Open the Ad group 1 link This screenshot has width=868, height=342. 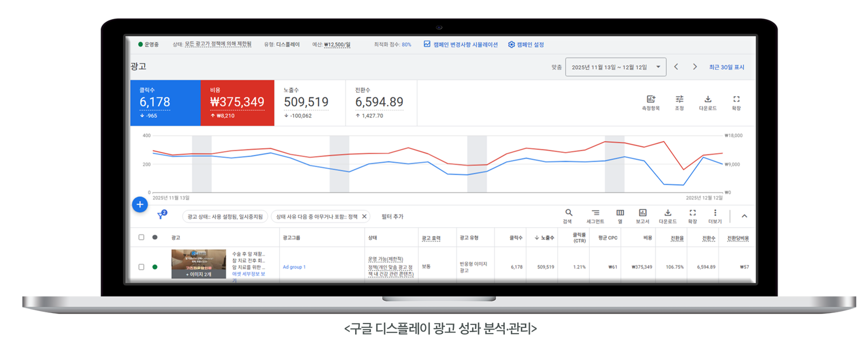294,267
